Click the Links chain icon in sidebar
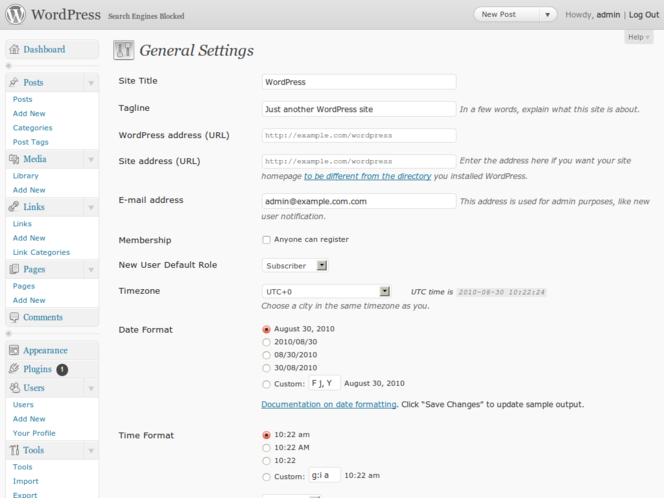 (13, 207)
